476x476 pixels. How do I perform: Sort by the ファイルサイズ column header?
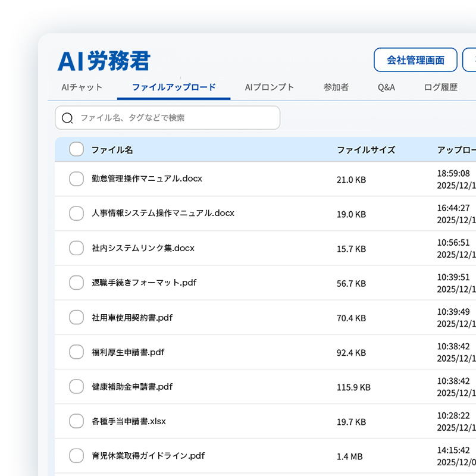[x=366, y=150]
